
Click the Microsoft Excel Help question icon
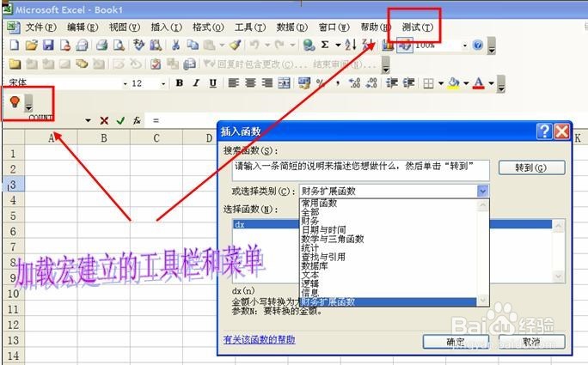click(x=477, y=45)
